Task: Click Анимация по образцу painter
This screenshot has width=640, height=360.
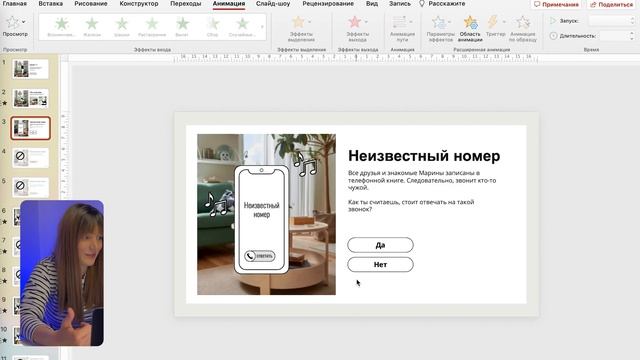Action: [523, 29]
